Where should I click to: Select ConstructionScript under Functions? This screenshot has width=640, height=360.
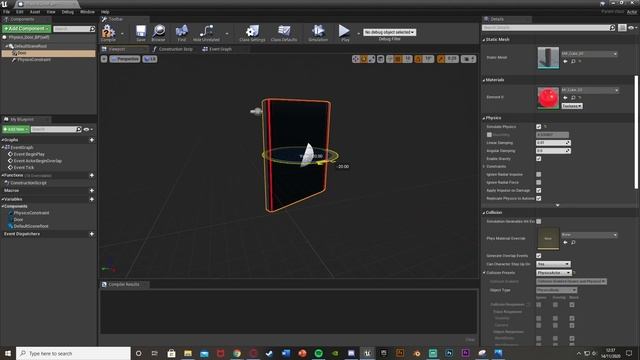point(29,183)
